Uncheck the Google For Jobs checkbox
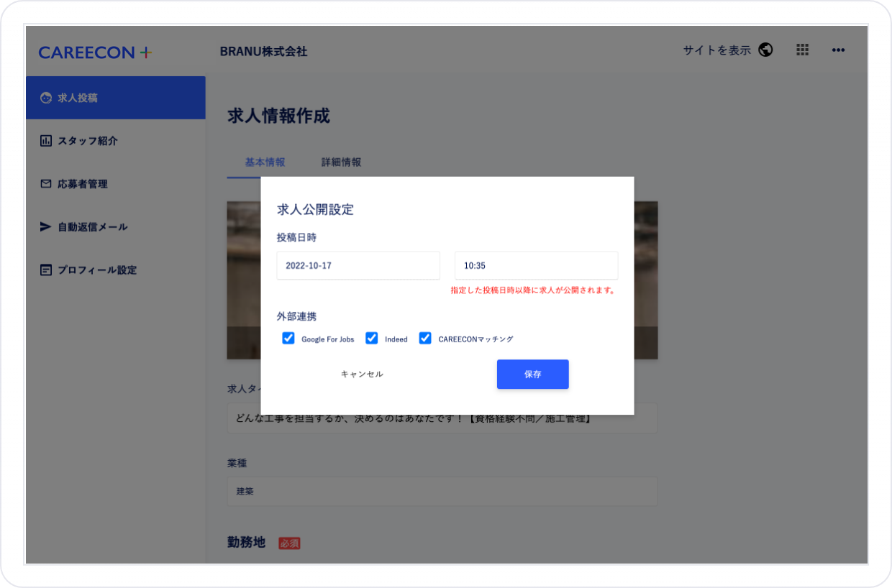This screenshot has width=892, height=588. (x=288, y=338)
